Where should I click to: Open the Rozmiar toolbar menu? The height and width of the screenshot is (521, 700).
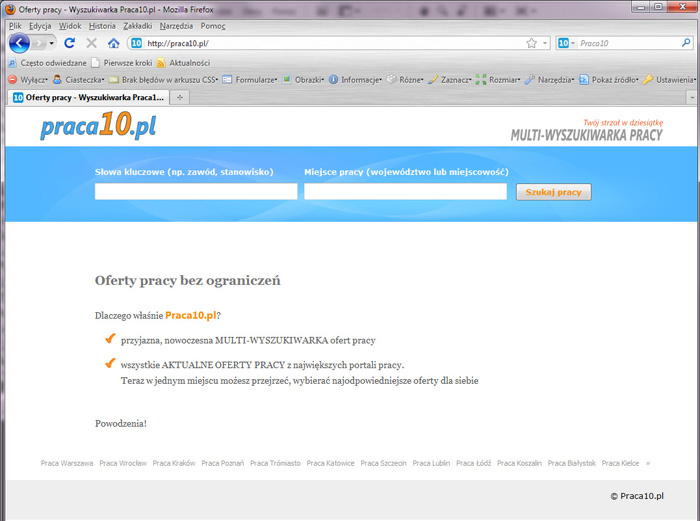[498, 80]
